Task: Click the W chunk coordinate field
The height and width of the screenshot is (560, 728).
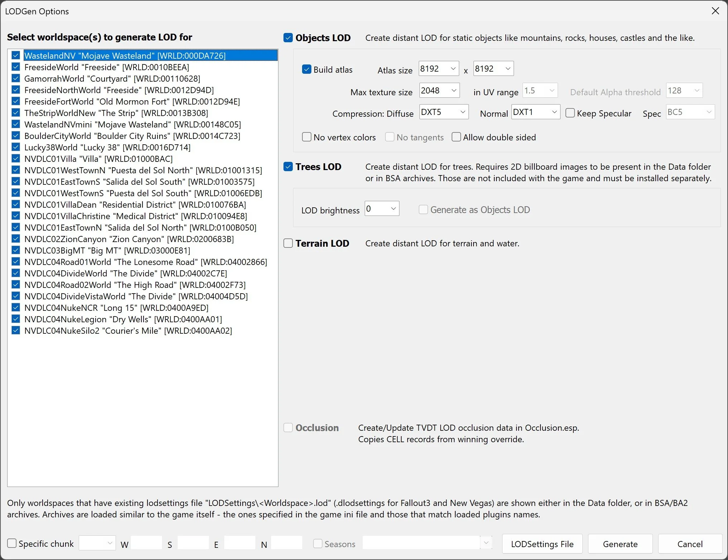Action: point(146,543)
